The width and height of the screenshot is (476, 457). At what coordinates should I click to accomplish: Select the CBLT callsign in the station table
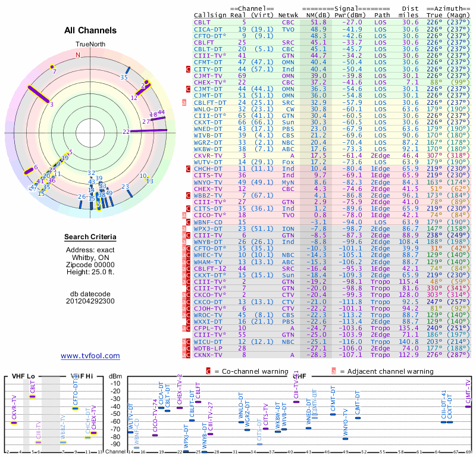pos(202,23)
